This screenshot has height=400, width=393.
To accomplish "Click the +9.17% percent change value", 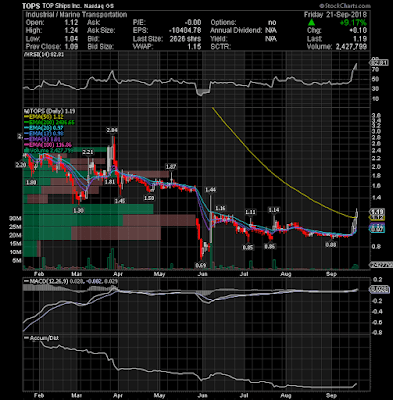I will tap(353, 23).
